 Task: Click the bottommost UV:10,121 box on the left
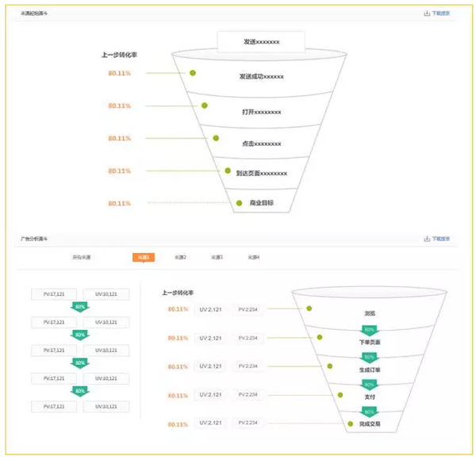pyautogui.click(x=106, y=407)
